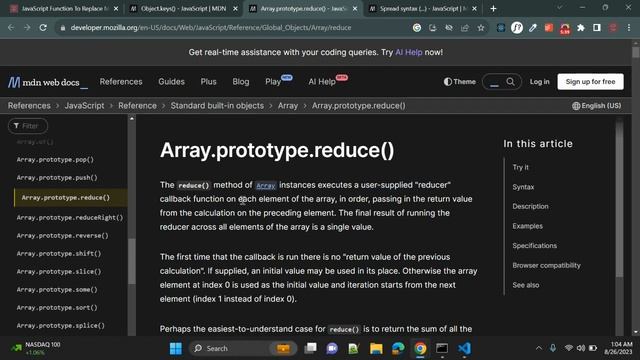The height and width of the screenshot is (360, 640).
Task: Go back to the previous page
Action: click(x=11, y=27)
